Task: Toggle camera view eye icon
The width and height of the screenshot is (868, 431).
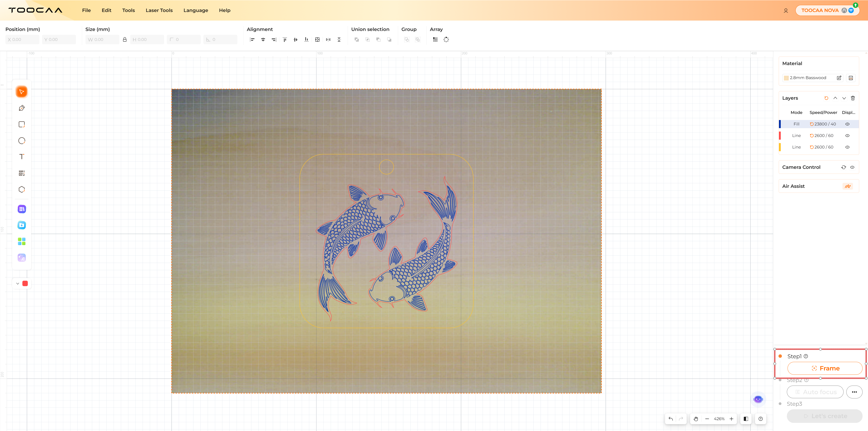Action: (852, 167)
